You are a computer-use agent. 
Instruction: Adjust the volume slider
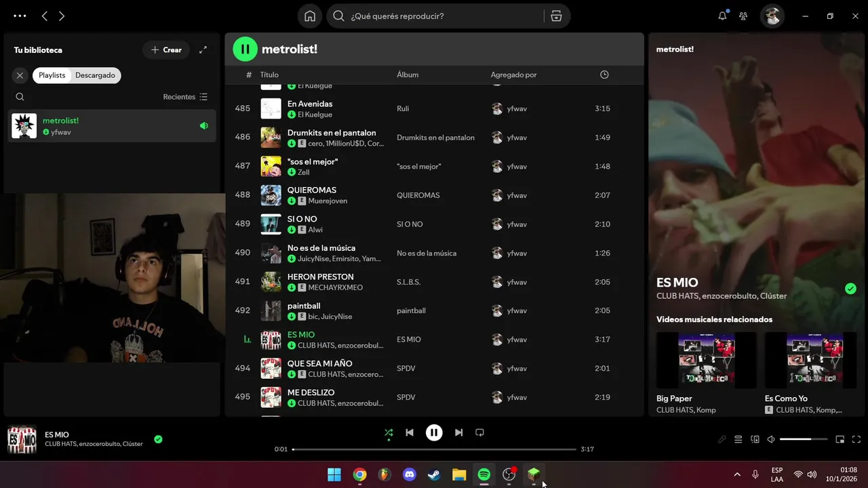pyautogui.click(x=804, y=439)
